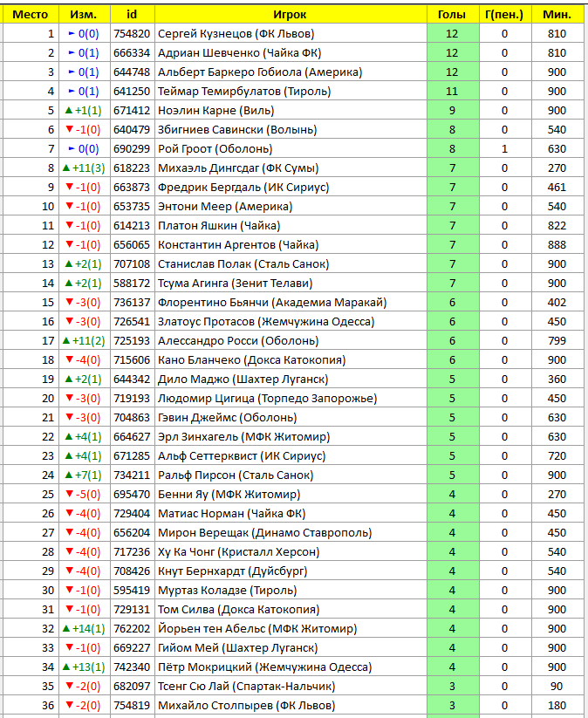Click the 'Игрок' column header
The width and height of the screenshot is (588, 718).
pos(291,15)
